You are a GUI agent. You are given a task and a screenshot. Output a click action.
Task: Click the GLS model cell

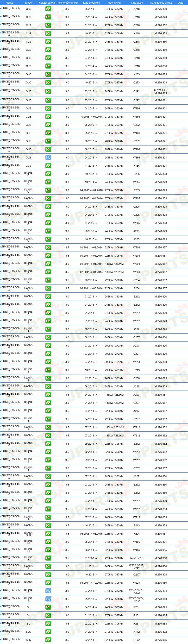(x=29, y=166)
